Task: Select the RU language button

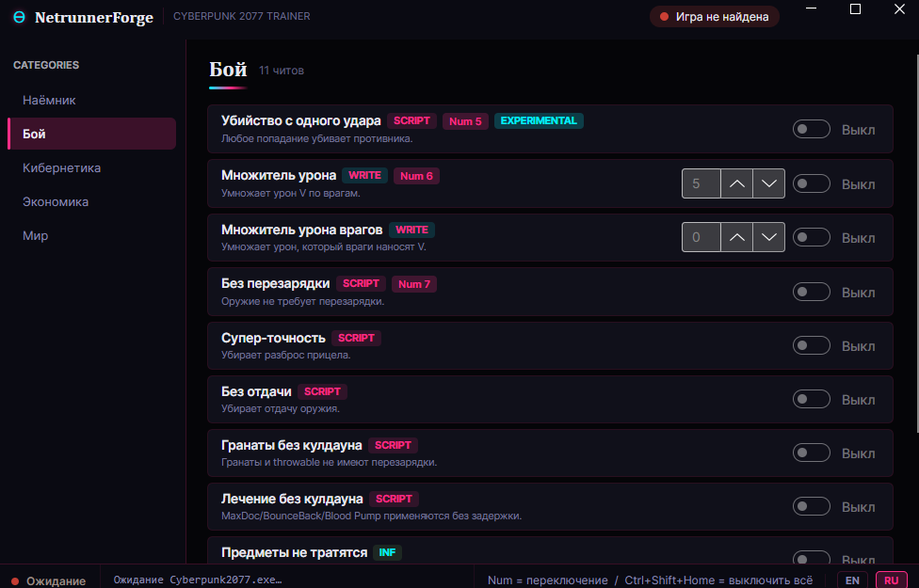Action: point(891,580)
